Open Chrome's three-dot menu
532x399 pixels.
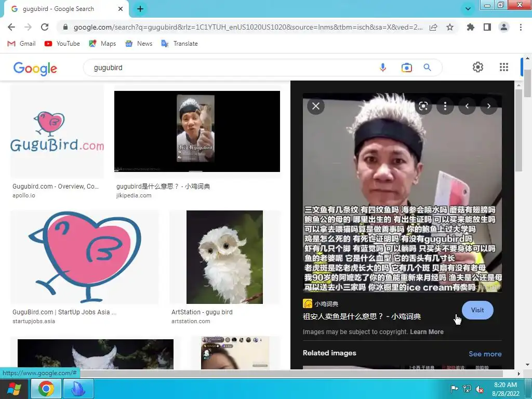[521, 27]
